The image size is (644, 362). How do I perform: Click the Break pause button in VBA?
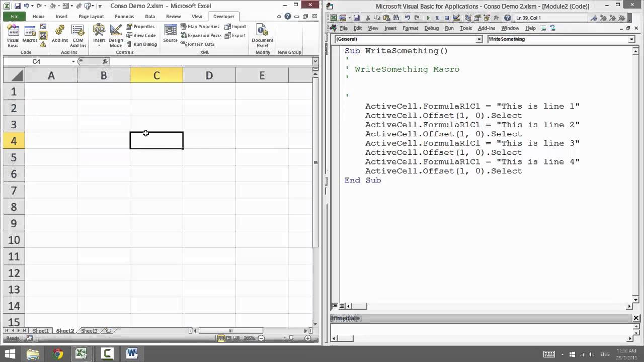click(x=437, y=18)
